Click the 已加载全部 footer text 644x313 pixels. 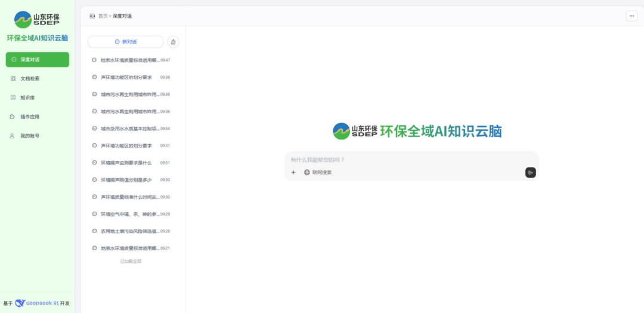click(x=131, y=261)
